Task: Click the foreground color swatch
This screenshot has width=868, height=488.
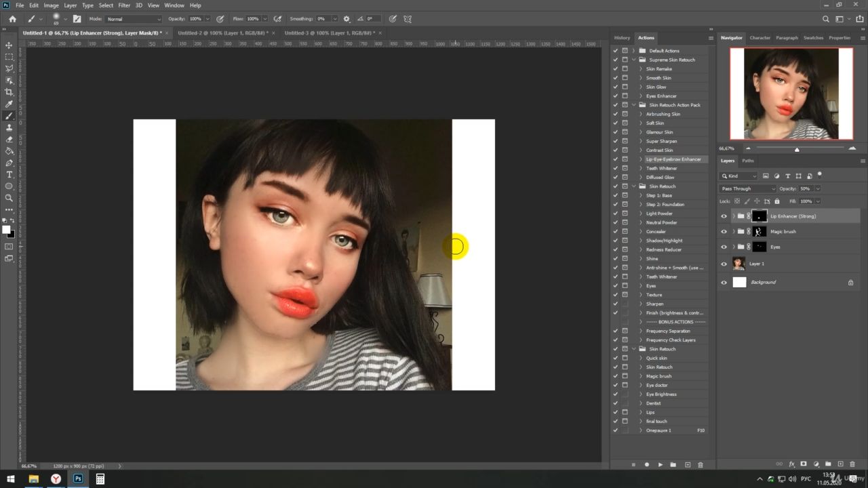Action: click(6, 230)
